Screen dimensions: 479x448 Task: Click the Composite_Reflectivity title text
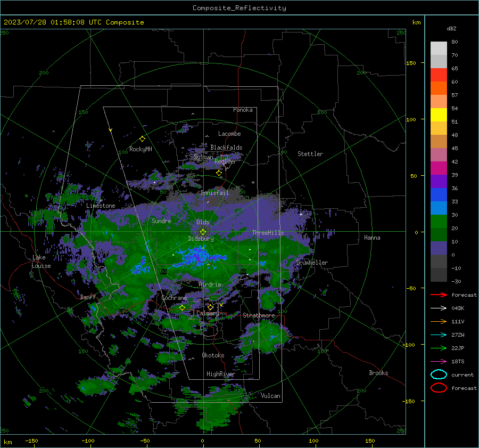[x=240, y=8]
